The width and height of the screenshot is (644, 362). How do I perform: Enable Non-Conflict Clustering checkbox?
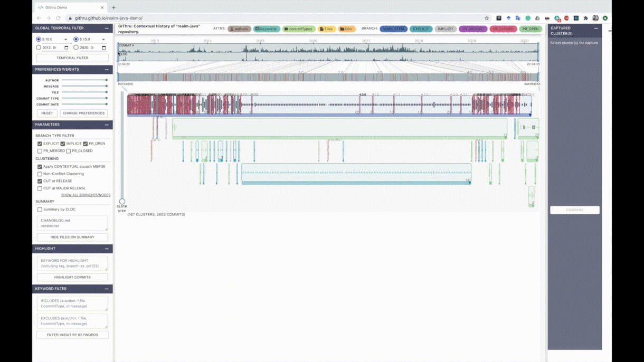pyautogui.click(x=40, y=174)
